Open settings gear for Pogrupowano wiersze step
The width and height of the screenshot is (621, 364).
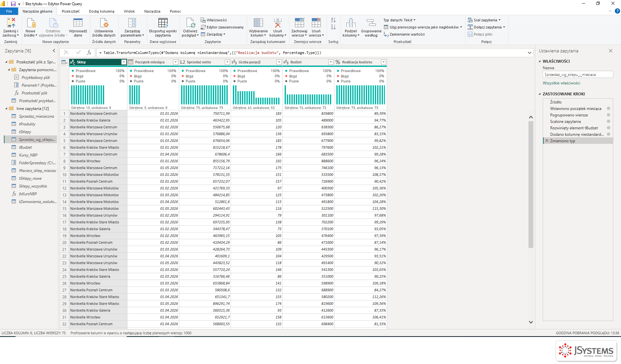pos(608,115)
